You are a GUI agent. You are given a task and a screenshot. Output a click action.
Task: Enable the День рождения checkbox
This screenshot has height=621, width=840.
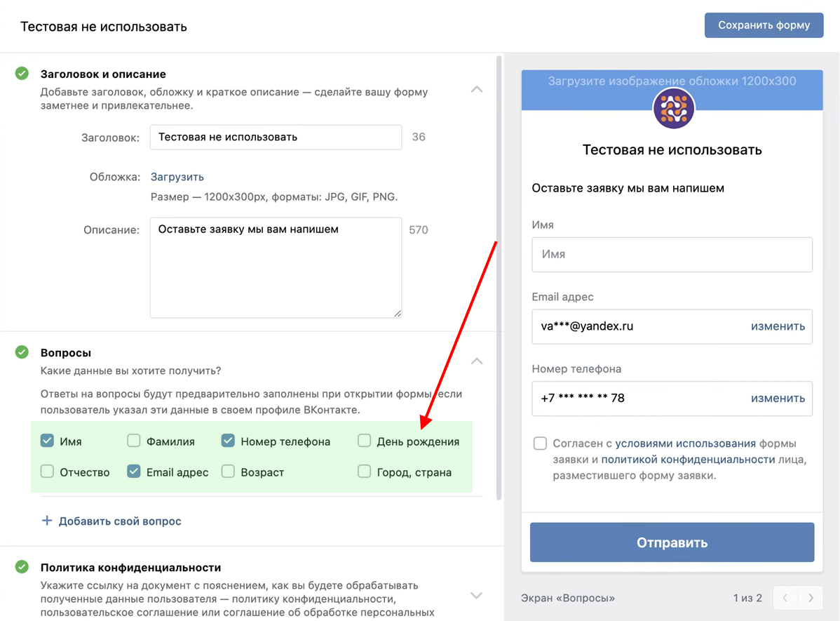pyautogui.click(x=364, y=441)
